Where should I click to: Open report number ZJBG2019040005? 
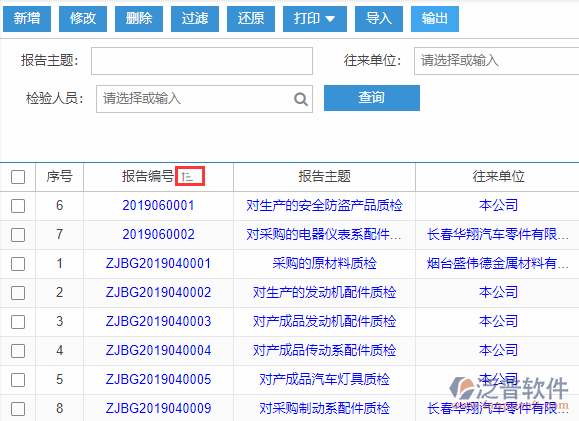click(x=158, y=379)
